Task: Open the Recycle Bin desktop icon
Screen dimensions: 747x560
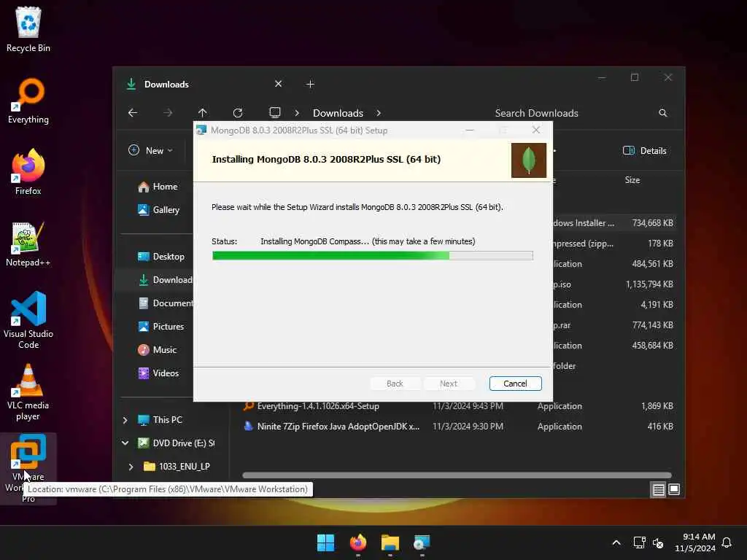Action: (28, 29)
